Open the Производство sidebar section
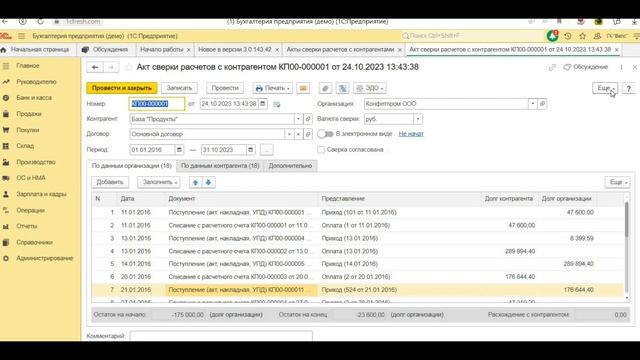The image size is (640, 360). pyautogui.click(x=36, y=162)
